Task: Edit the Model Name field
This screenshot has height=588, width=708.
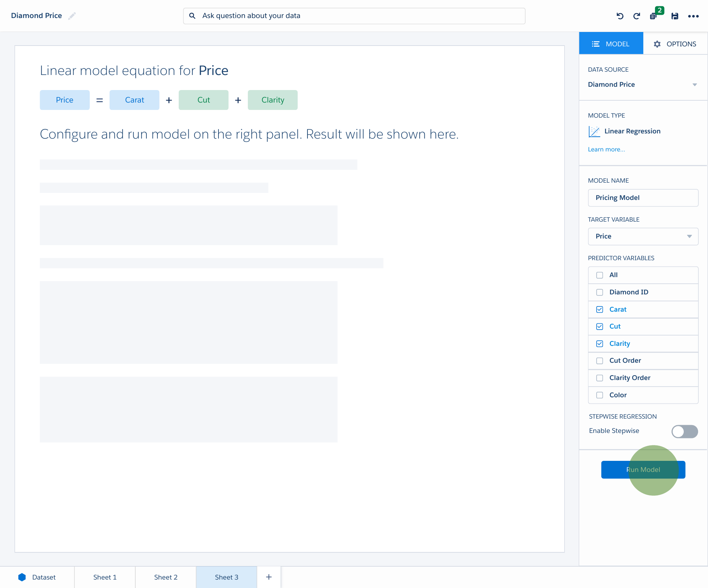Action: point(643,198)
